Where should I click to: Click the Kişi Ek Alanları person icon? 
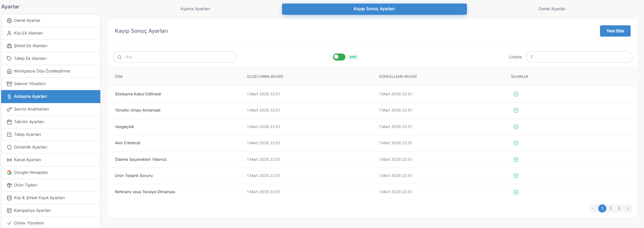(x=9, y=33)
